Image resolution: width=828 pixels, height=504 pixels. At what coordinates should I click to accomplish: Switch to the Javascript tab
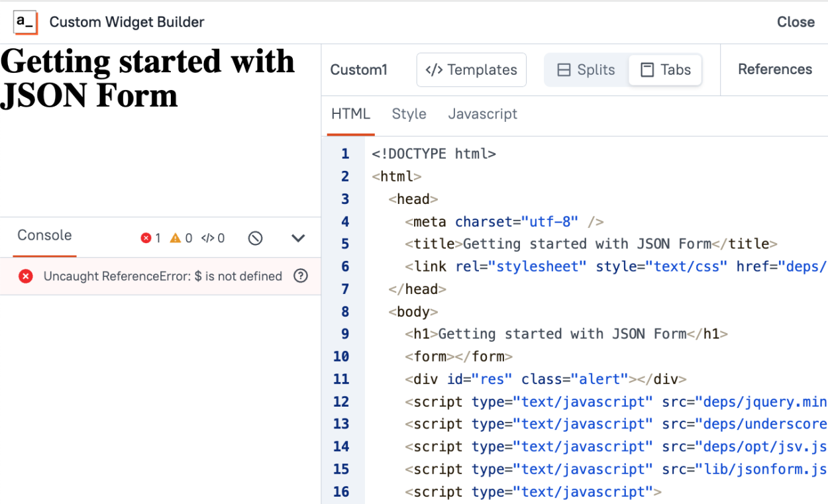482,114
